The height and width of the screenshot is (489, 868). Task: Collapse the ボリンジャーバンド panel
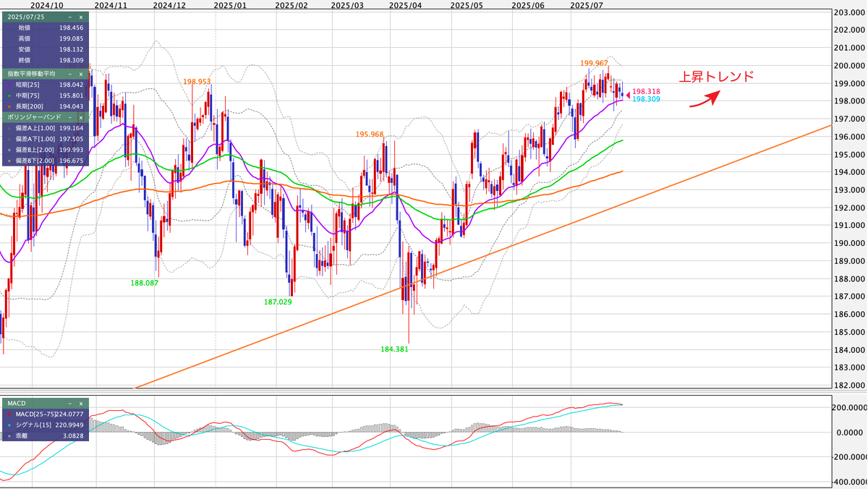[70, 118]
